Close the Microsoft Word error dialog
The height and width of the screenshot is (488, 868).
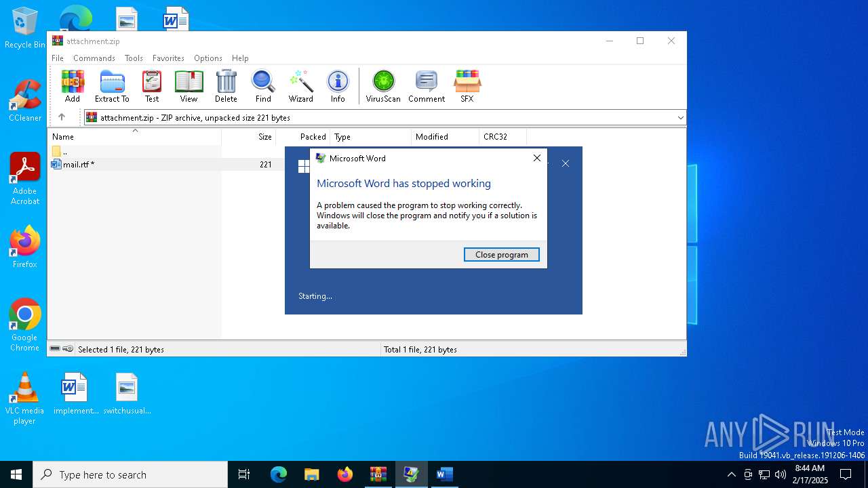(x=537, y=158)
